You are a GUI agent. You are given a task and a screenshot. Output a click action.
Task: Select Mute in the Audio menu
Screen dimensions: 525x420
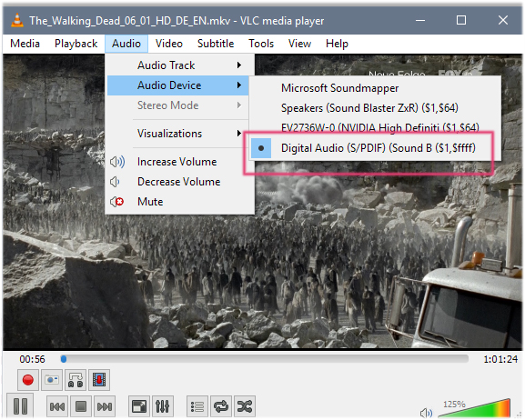[x=180, y=202]
